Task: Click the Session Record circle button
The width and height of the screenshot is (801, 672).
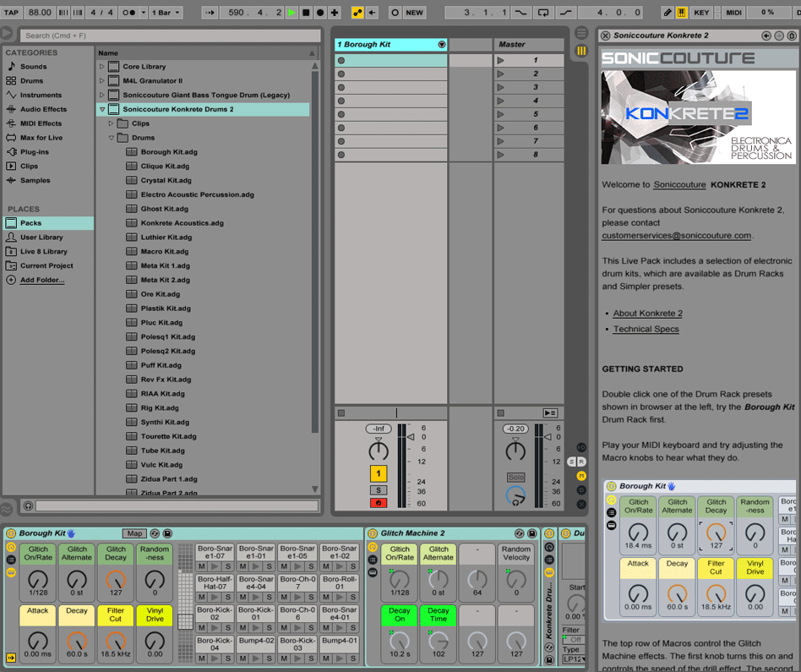Action: (x=395, y=13)
